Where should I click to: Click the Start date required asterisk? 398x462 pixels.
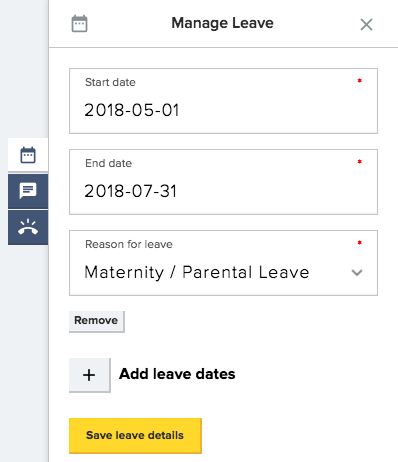click(x=360, y=81)
